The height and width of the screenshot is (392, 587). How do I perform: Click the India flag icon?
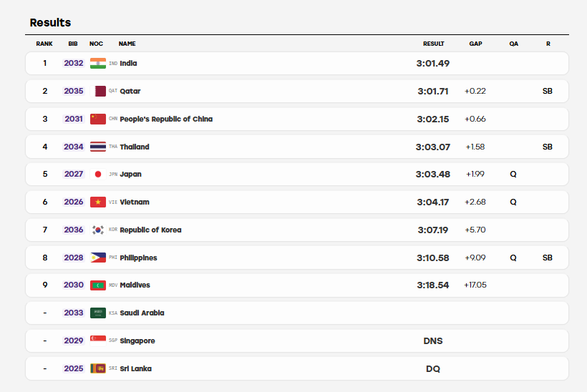click(x=97, y=63)
